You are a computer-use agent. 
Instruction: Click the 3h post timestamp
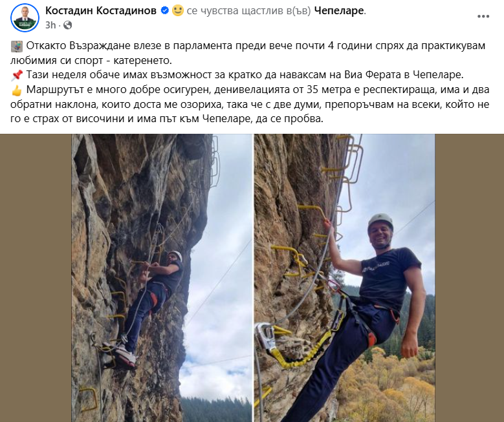50,25
